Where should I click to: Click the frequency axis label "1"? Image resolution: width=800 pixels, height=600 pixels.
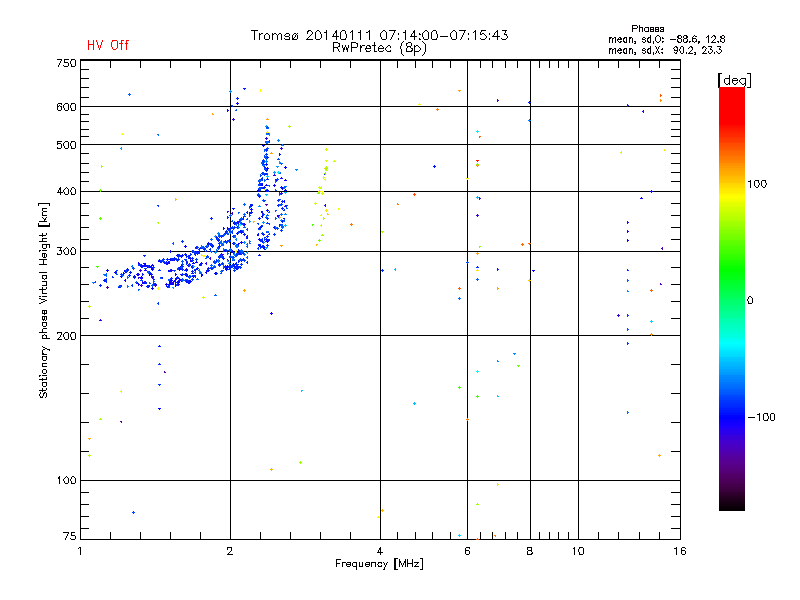pyautogui.click(x=80, y=551)
